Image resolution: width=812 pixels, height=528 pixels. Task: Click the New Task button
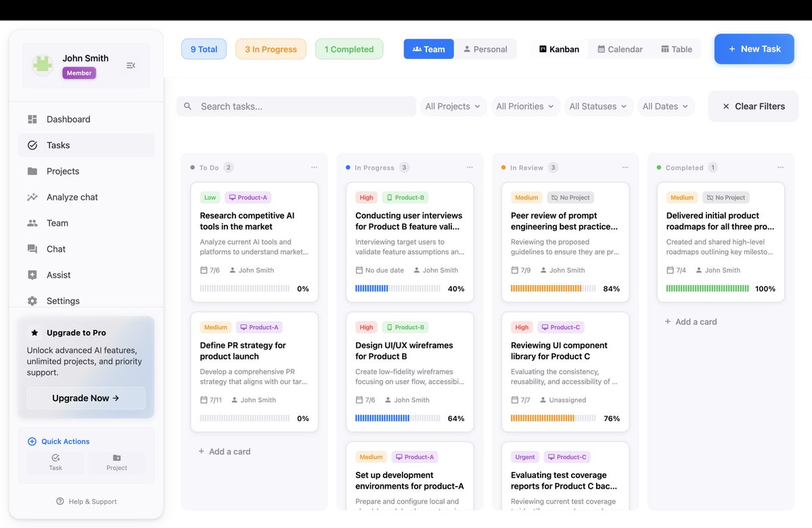click(754, 49)
